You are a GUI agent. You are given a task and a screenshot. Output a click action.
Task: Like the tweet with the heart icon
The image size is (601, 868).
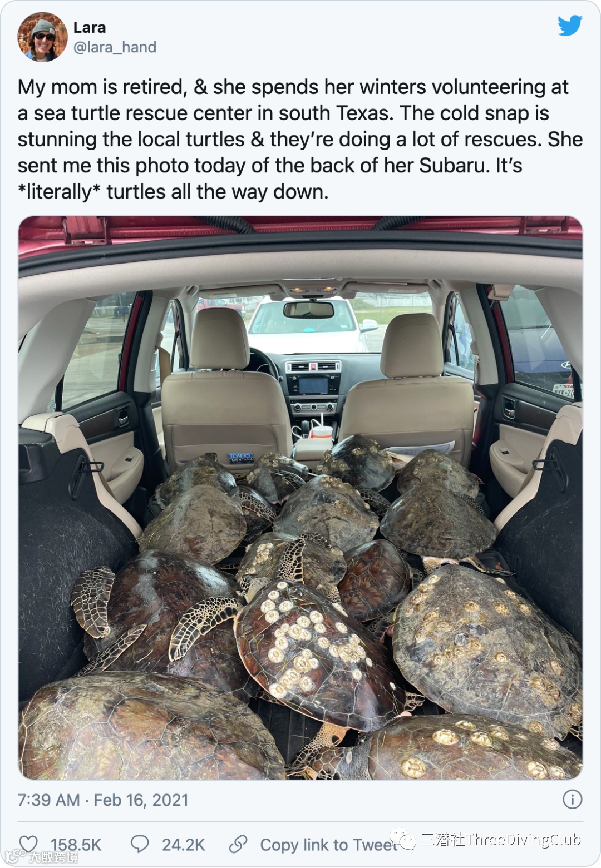[x=28, y=844]
